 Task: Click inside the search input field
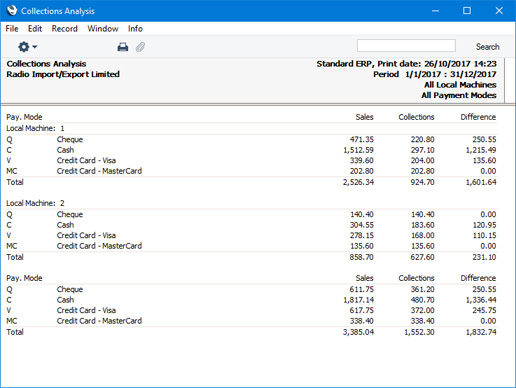(x=406, y=46)
